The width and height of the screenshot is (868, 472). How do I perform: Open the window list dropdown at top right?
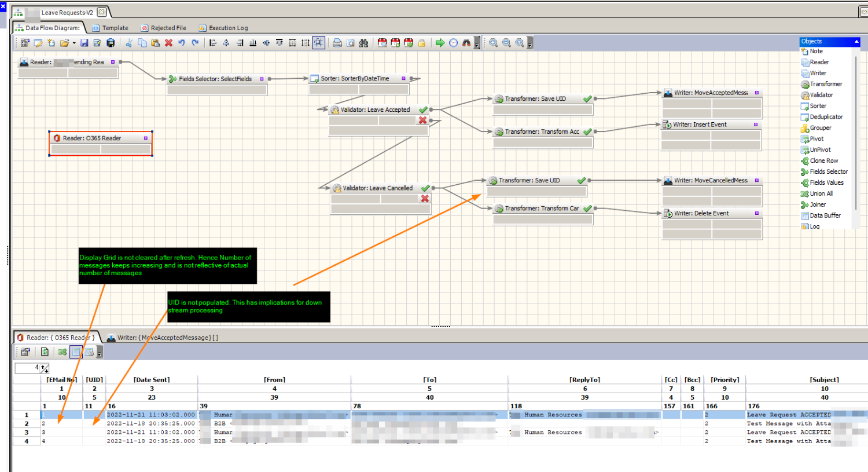863,12
